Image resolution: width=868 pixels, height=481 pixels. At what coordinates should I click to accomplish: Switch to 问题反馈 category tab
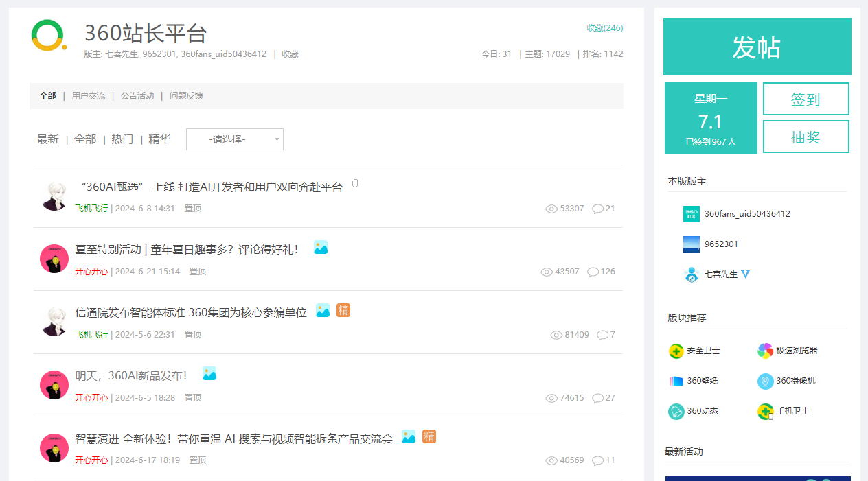[x=186, y=96]
